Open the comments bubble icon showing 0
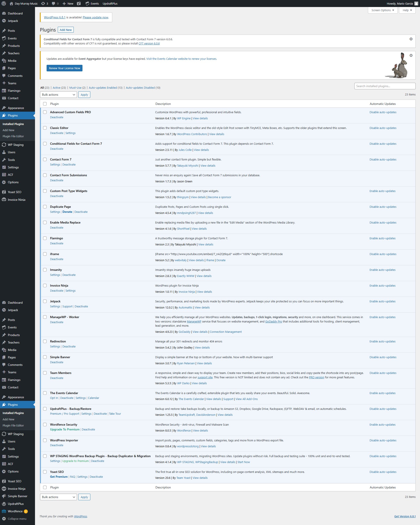420x525 pixels. (54, 4)
